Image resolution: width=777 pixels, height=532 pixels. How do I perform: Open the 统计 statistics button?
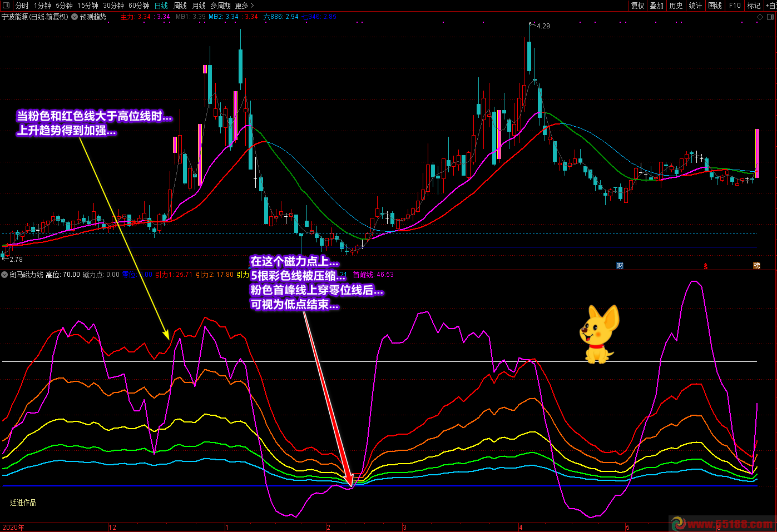pos(695,6)
